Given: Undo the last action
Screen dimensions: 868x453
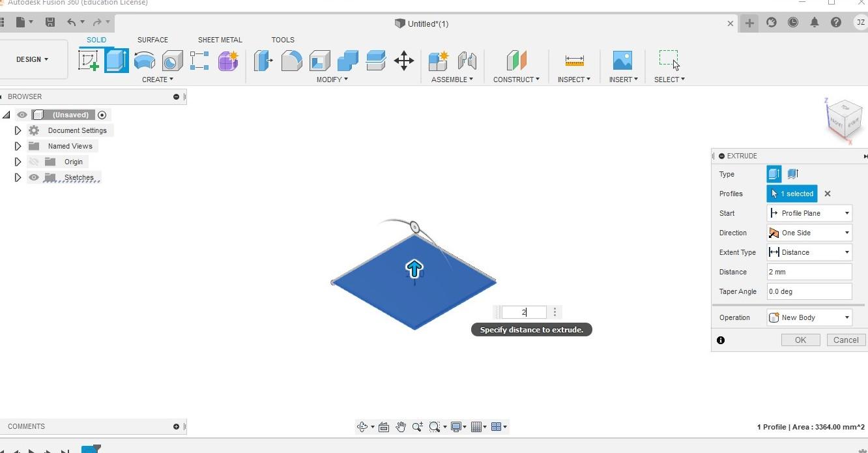Looking at the screenshot, I should (71, 22).
